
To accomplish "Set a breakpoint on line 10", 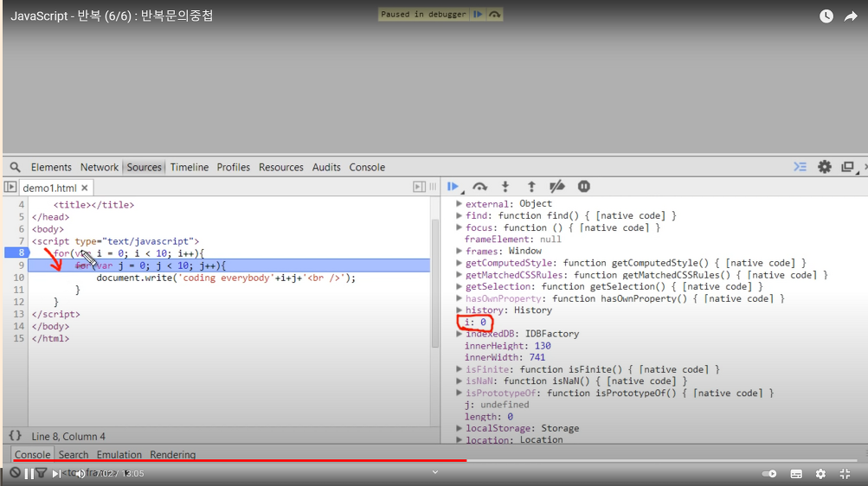I will tap(19, 278).
